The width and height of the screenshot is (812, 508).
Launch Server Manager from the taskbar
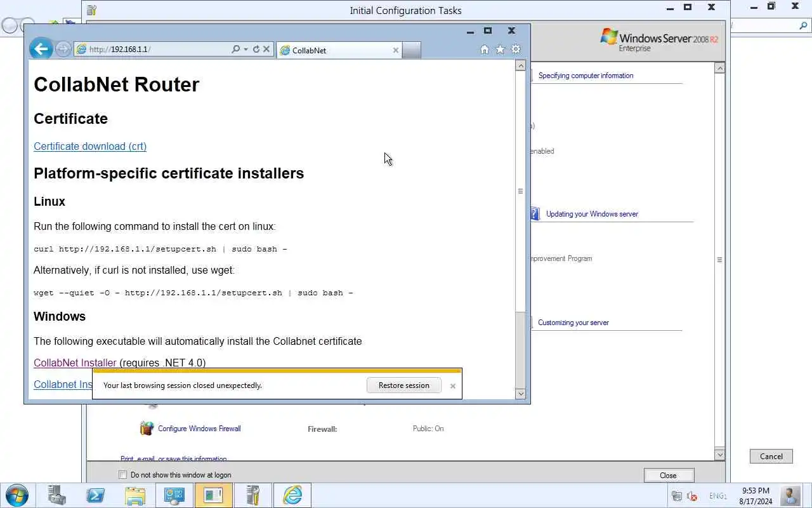tap(57, 495)
